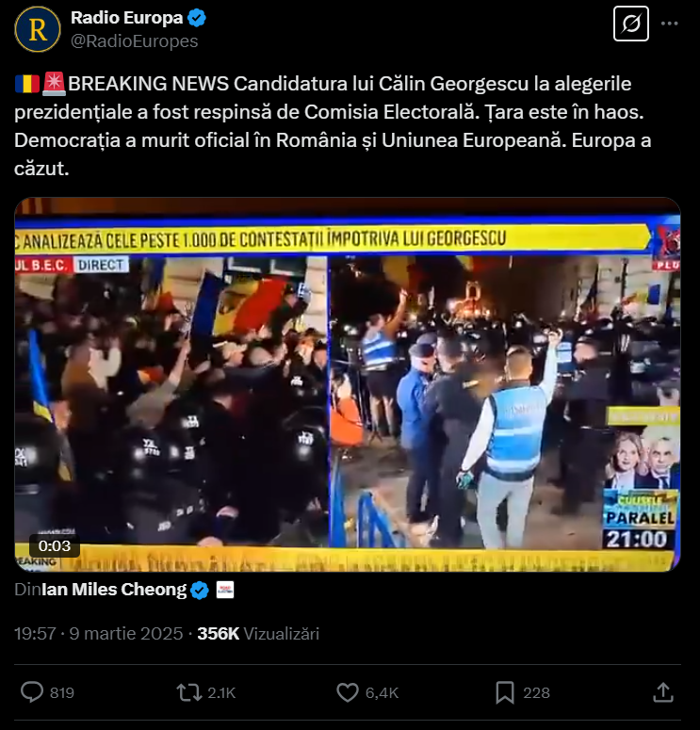The height and width of the screenshot is (730, 700).
Task: Open Ian Miles Cheong's profile link
Action: [x=114, y=590]
